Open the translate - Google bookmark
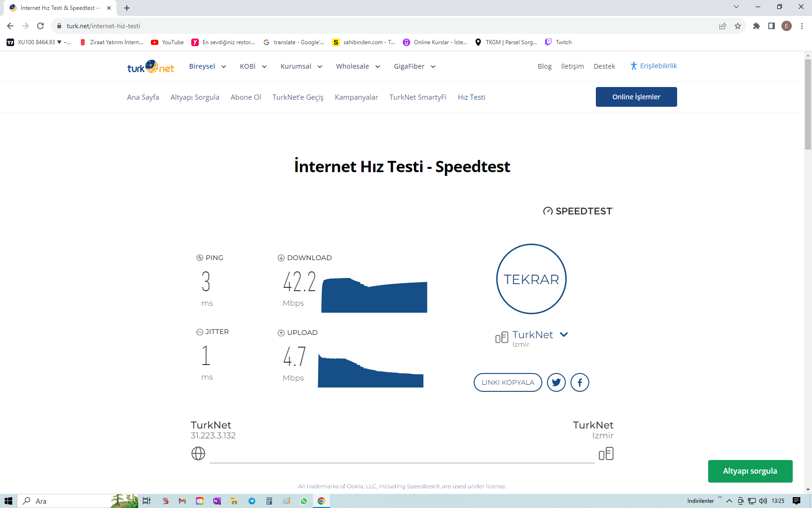Screen dimensions: 812x508 click(x=294, y=42)
